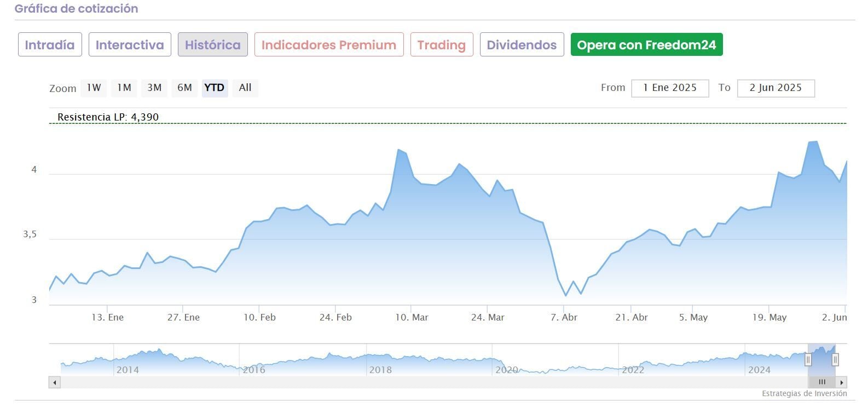Image resolution: width=868 pixels, height=412 pixels.
Task: Select the 3M zoom range
Action: click(154, 88)
